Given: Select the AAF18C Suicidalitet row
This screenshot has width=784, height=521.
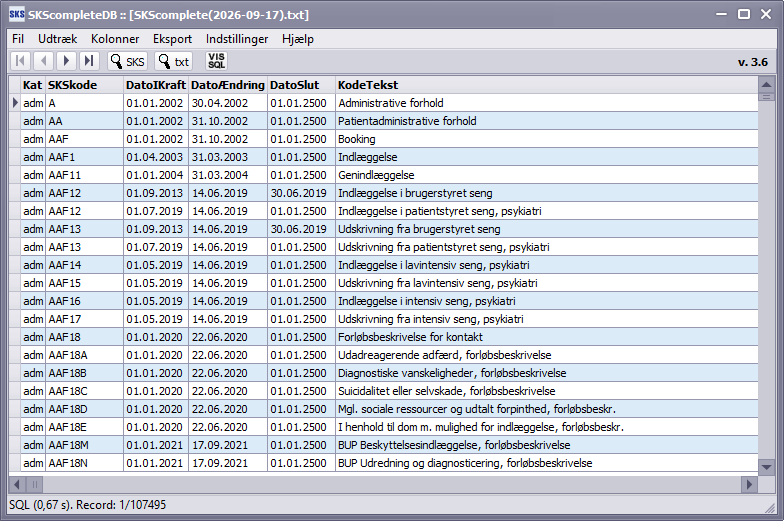Looking at the screenshot, I should pos(384,391).
